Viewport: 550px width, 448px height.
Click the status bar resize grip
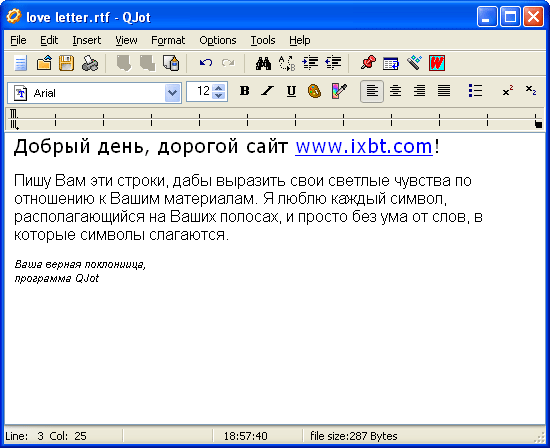tap(538, 437)
